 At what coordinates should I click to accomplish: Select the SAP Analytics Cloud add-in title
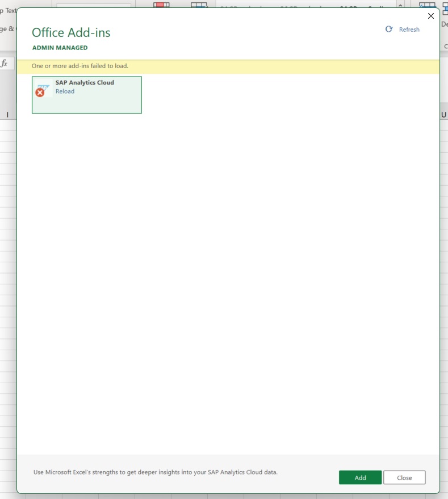(85, 82)
